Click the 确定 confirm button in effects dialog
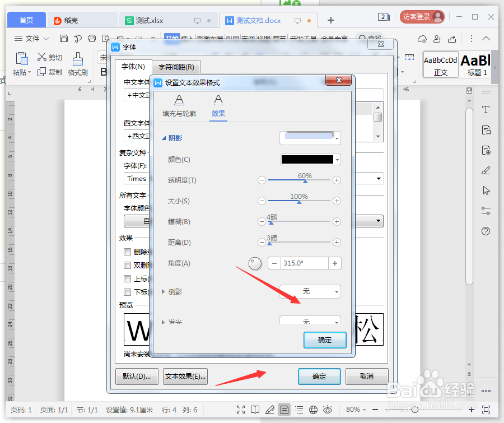The width and height of the screenshot is (504, 423). [325, 340]
